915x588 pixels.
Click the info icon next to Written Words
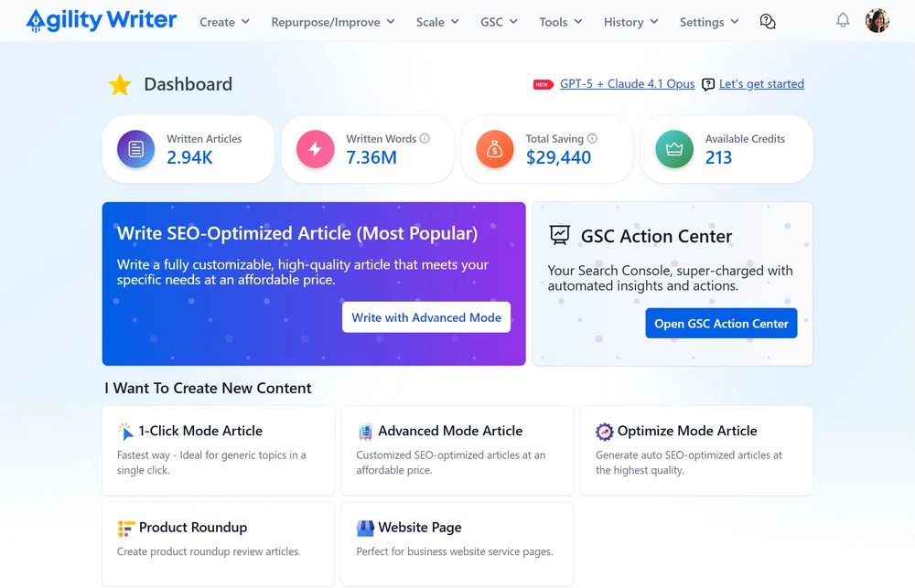425,138
